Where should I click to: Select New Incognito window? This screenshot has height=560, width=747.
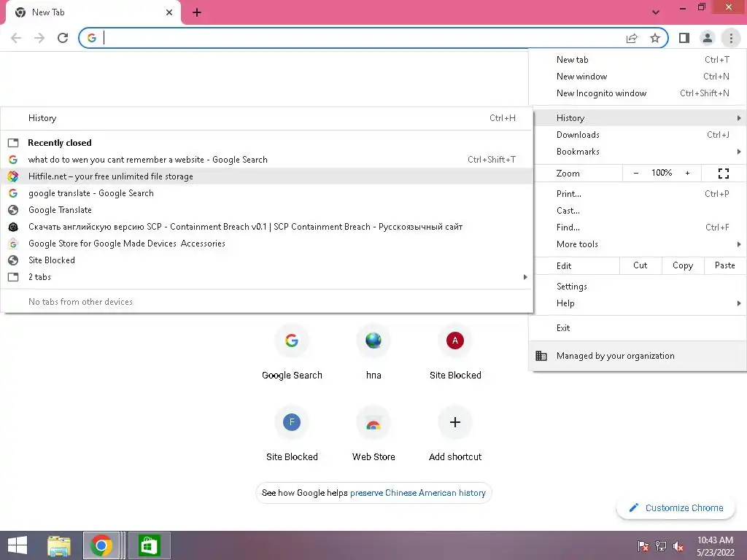click(x=638, y=93)
